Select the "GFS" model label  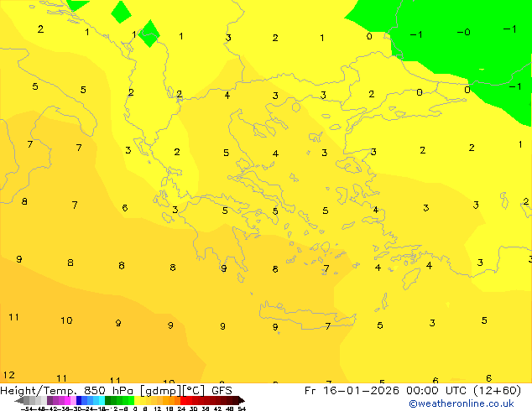tap(222, 391)
